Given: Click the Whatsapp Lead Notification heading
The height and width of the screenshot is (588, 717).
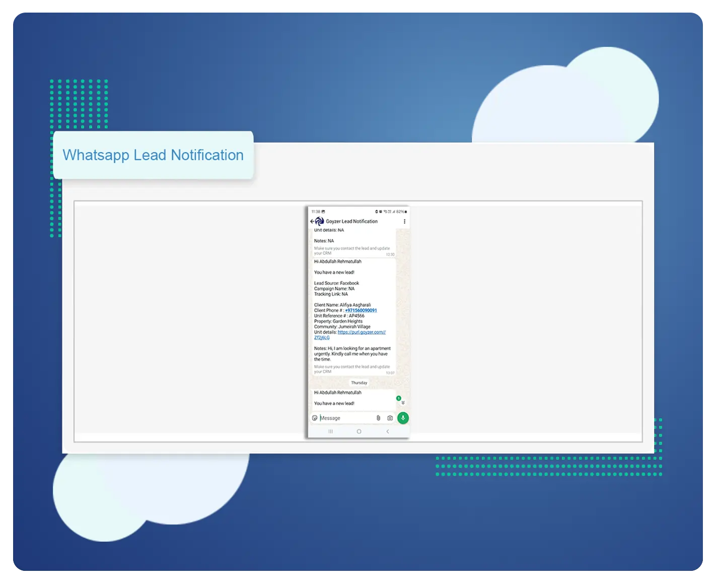Looking at the screenshot, I should click(x=153, y=155).
